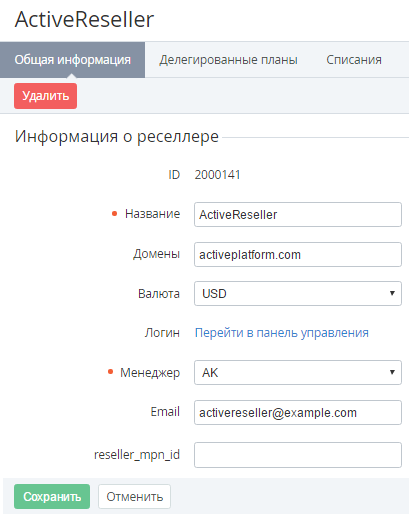This screenshot has height=516, width=409.
Task: Click the Менеджер field label
Action: click(x=150, y=372)
